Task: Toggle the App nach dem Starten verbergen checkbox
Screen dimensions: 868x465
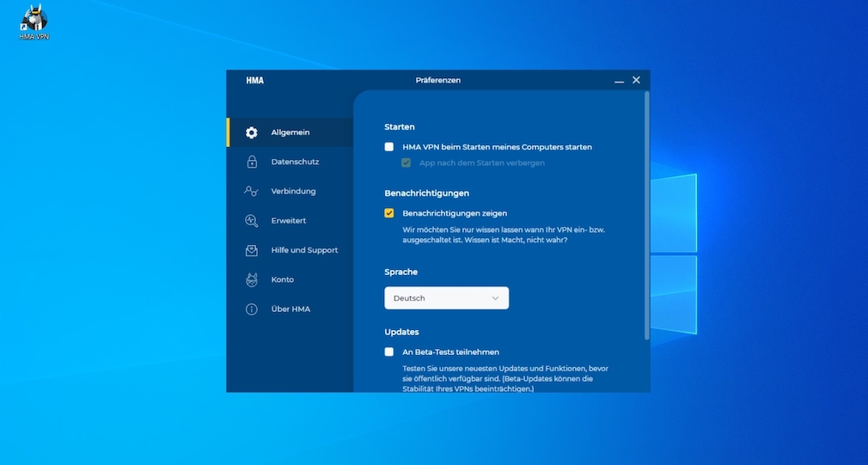Action: coord(406,162)
